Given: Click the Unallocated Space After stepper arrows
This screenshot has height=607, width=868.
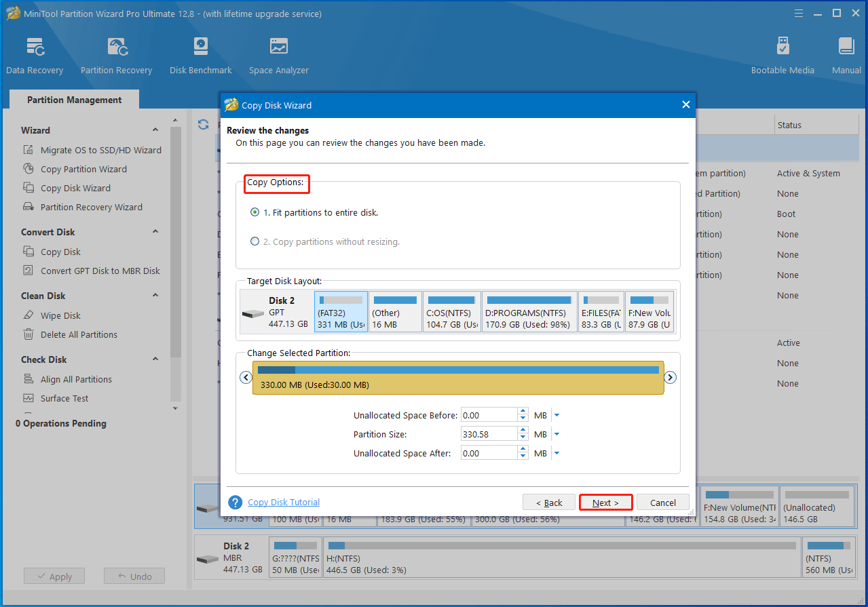Looking at the screenshot, I should click(523, 453).
